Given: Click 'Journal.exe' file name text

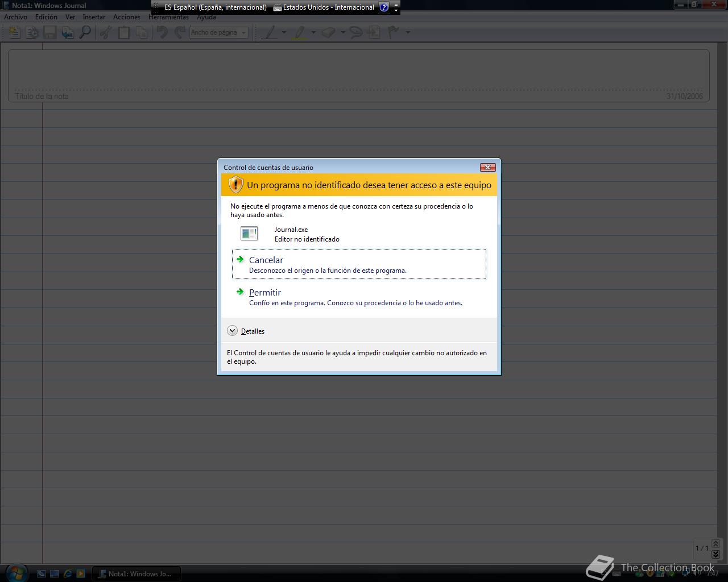Looking at the screenshot, I should (291, 230).
